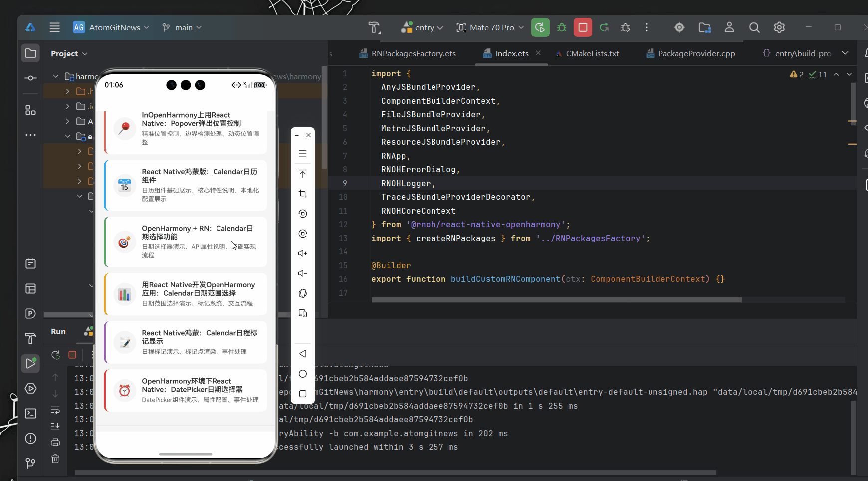Click the green Debug bug icon
The height and width of the screenshot is (481, 868).
pos(562,27)
